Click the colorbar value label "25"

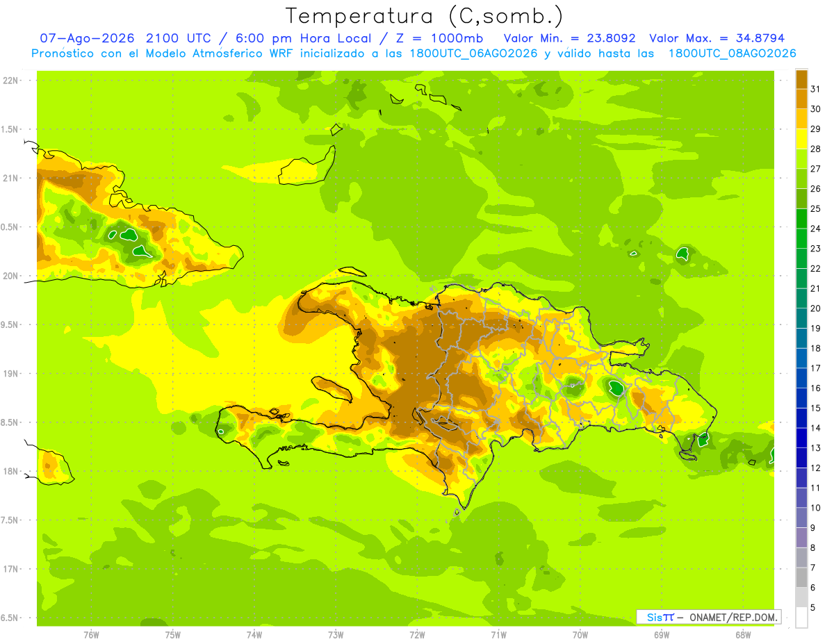[816, 208]
